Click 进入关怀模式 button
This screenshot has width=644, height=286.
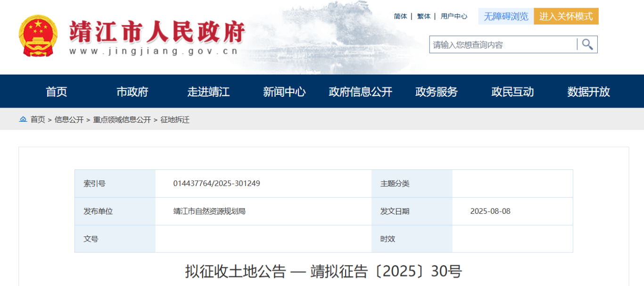[566, 16]
